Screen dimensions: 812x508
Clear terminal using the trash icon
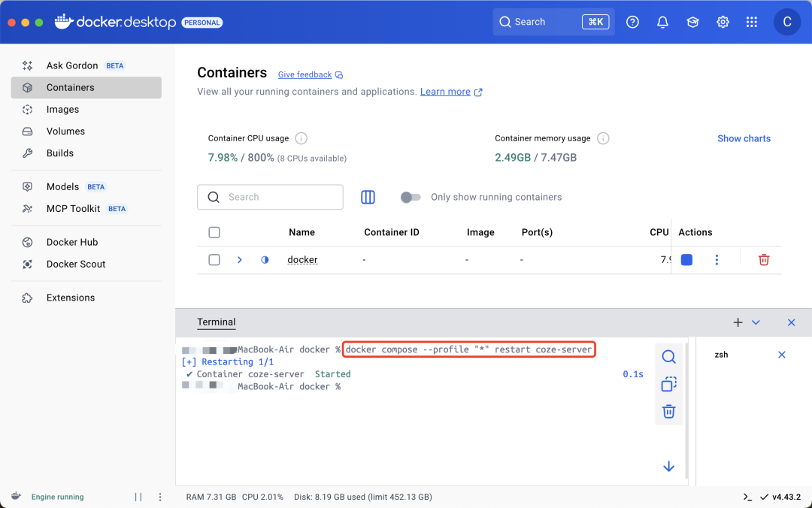click(668, 411)
